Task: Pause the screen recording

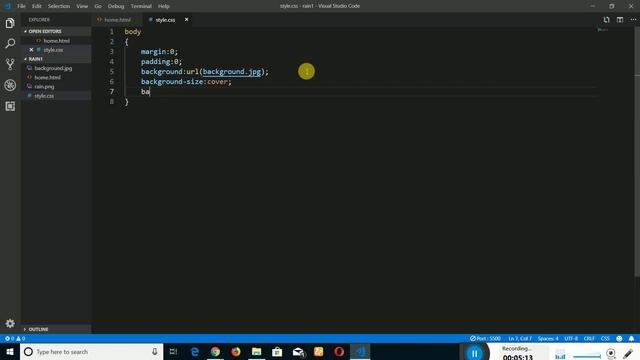Action: click(474, 353)
